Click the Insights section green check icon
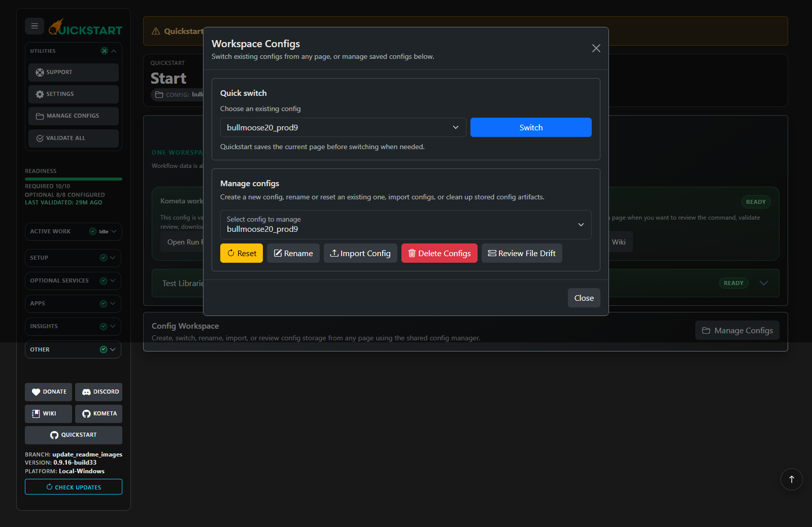This screenshot has width=812, height=527. [x=104, y=326]
